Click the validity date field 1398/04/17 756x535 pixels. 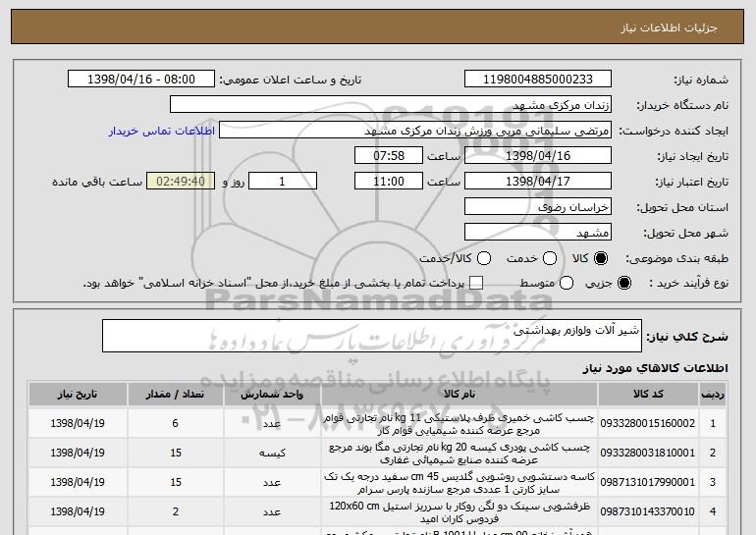(538, 182)
